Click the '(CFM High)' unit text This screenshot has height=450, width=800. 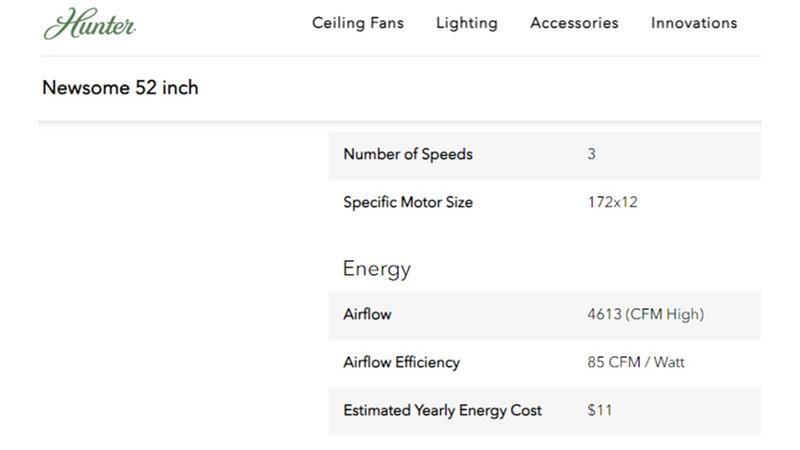point(665,314)
